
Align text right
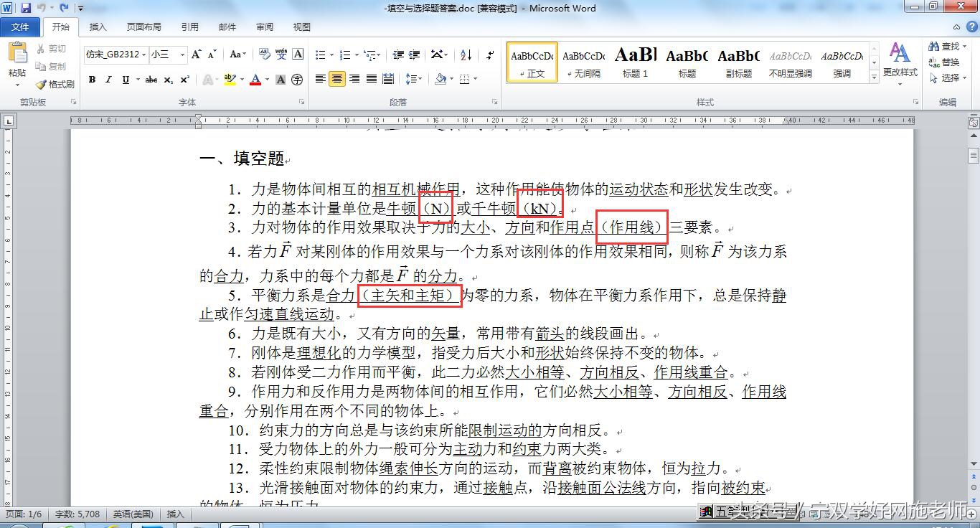click(x=354, y=79)
